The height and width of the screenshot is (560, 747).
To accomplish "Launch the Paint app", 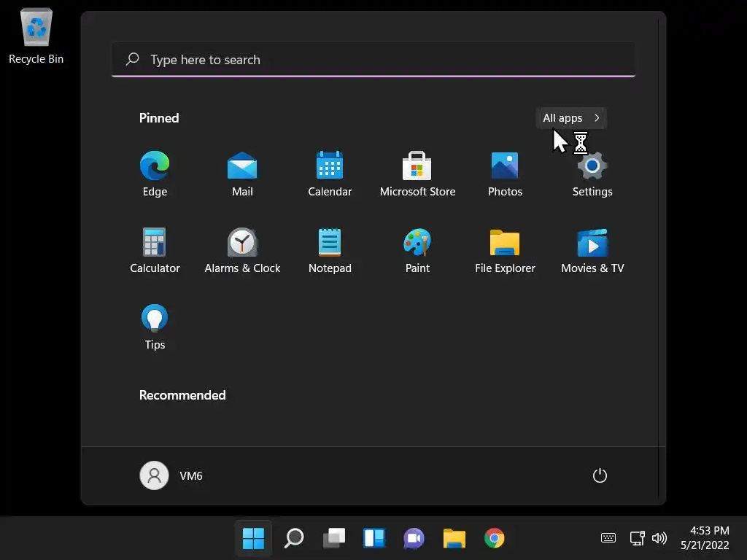I will (417, 251).
